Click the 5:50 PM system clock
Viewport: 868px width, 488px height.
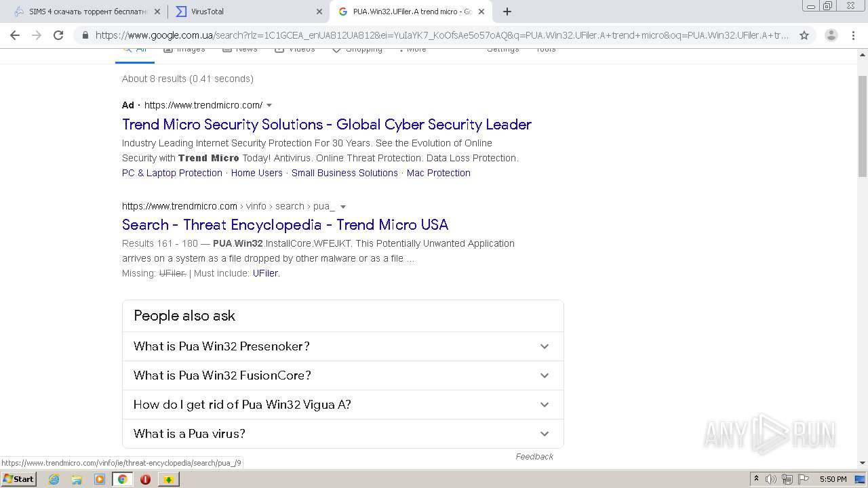[x=833, y=479]
